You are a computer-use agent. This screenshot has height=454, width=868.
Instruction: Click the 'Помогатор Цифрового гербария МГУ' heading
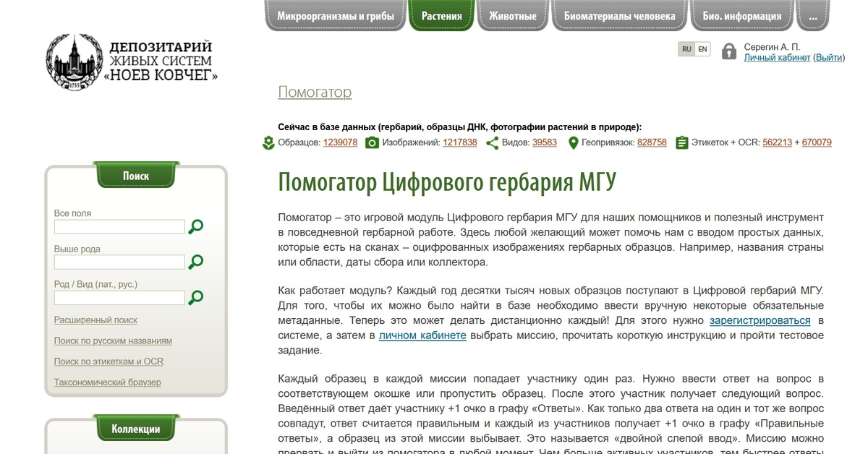coord(447,181)
